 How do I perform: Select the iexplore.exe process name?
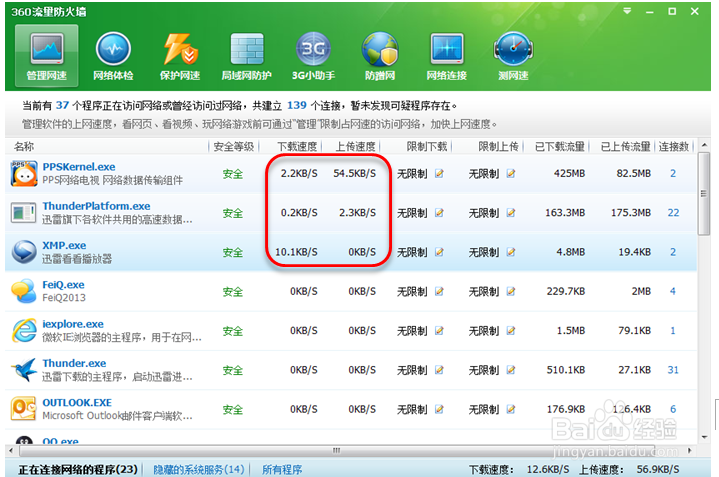[73, 324]
